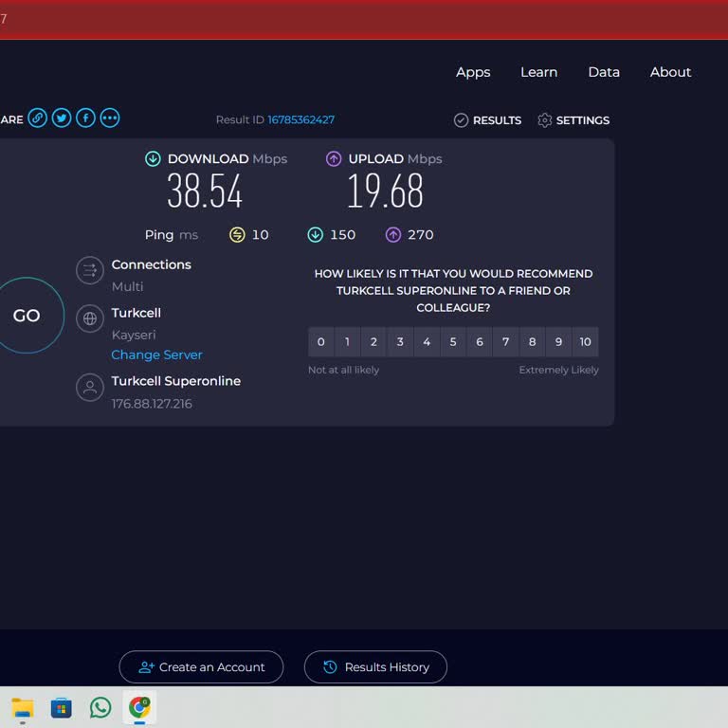Click the upload ping value 270

[x=421, y=235]
